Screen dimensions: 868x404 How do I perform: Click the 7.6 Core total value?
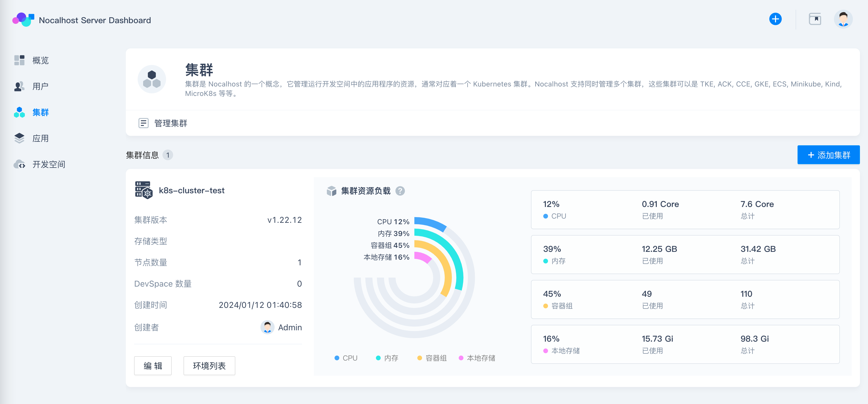tap(757, 204)
